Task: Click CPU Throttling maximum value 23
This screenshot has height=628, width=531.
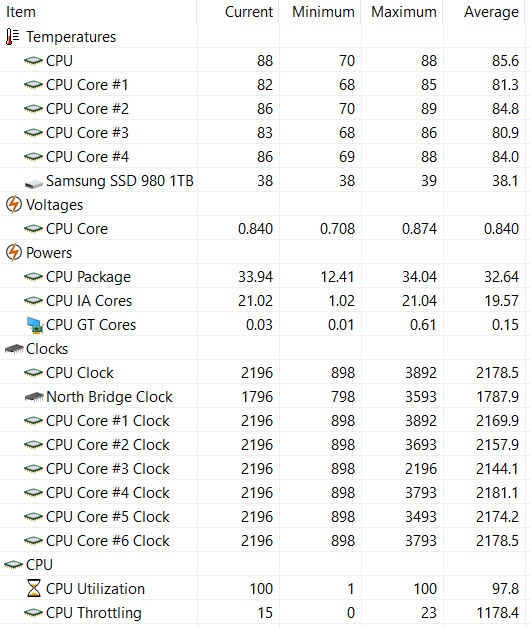Action: (428, 613)
